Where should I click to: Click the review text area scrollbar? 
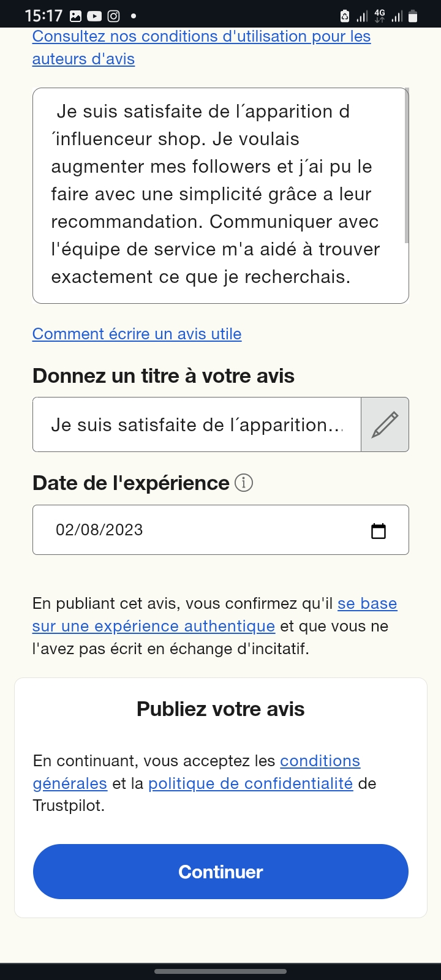tap(407, 165)
